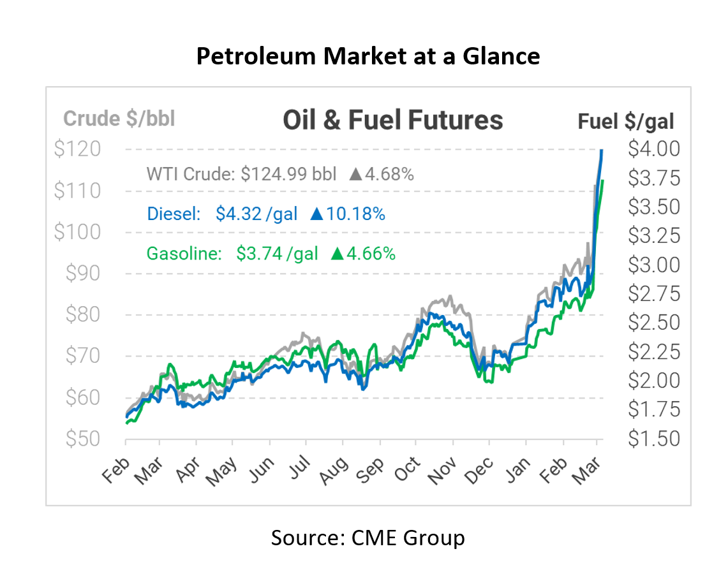728x565 pixels.
Task: Click the Fuel $/gal axis title
Action: coord(626,121)
